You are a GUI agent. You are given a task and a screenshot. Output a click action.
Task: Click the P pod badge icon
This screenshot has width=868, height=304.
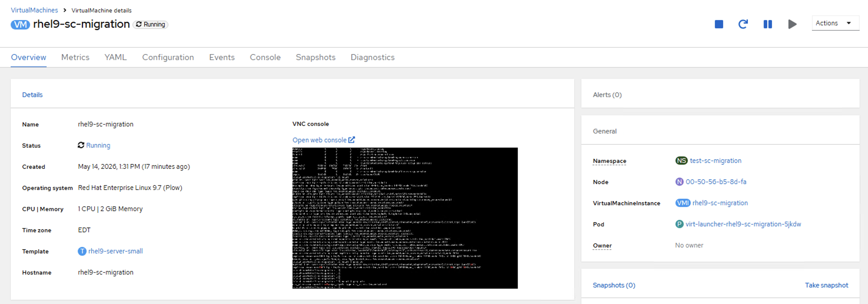pyautogui.click(x=679, y=224)
